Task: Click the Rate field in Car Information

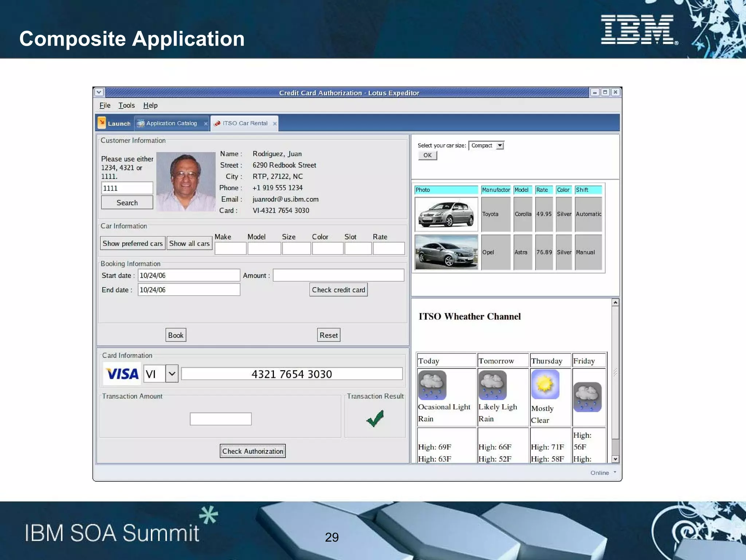Action: (389, 248)
